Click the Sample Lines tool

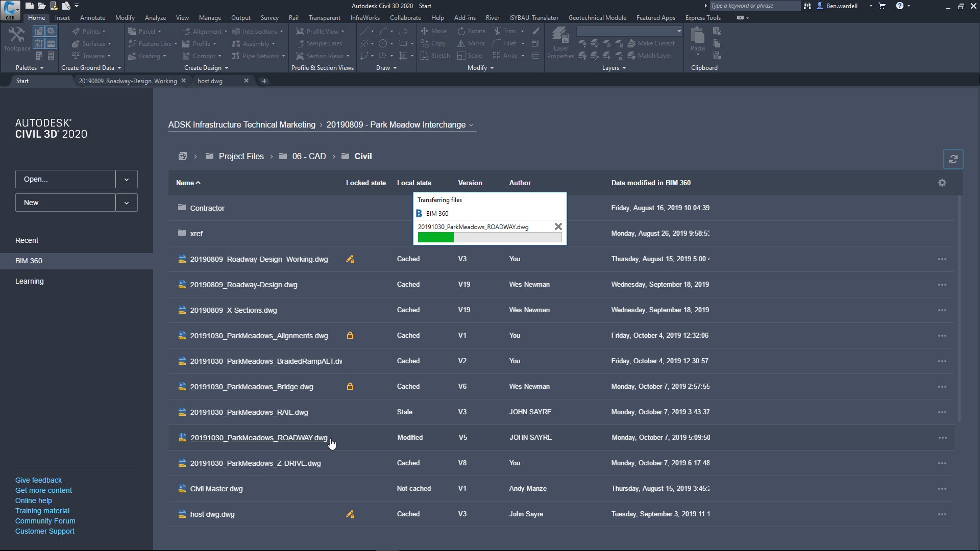(x=319, y=43)
